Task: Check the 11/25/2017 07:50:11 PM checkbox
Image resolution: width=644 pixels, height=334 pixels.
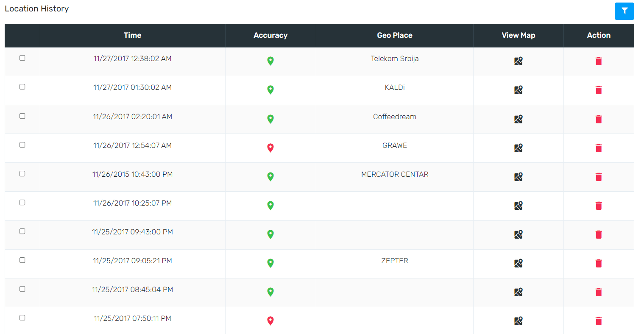Action: [22, 318]
